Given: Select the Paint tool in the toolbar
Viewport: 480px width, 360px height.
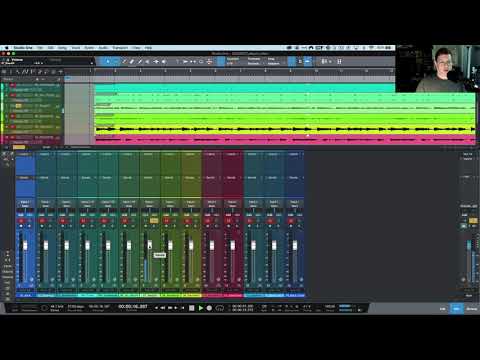Looking at the screenshot, I should point(140,61).
